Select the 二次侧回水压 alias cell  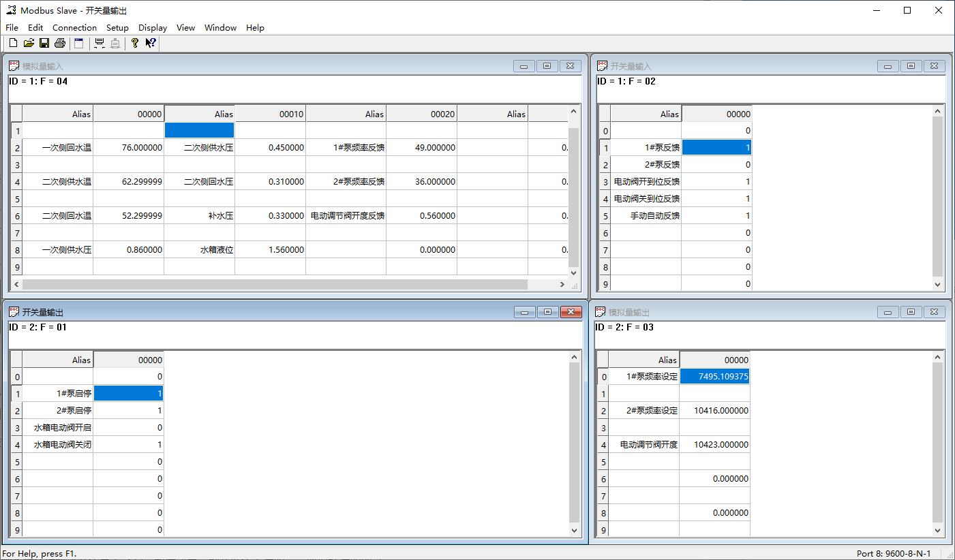click(x=199, y=181)
